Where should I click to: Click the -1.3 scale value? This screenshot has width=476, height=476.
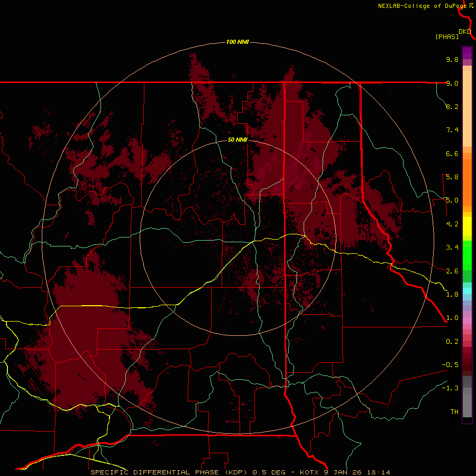(450, 388)
